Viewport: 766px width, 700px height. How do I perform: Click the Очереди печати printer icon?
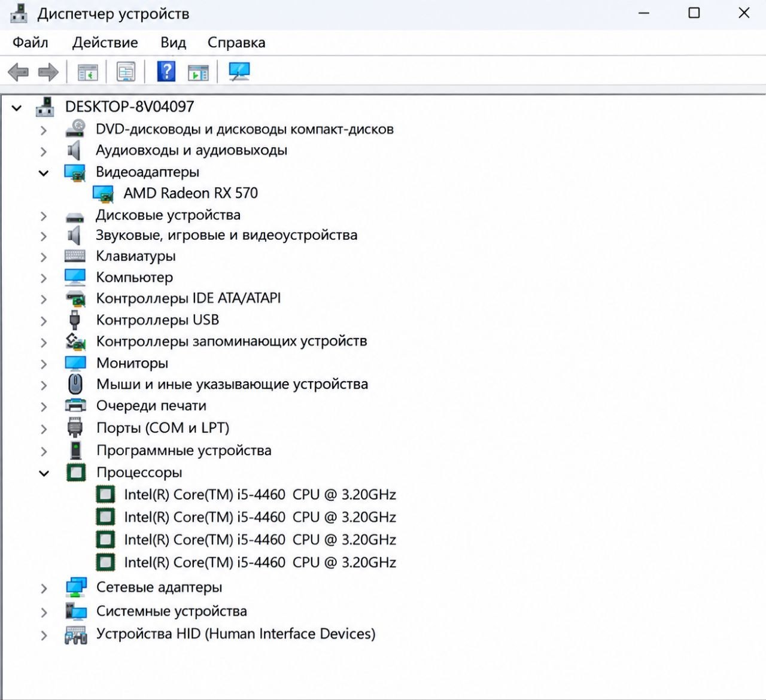(75, 406)
